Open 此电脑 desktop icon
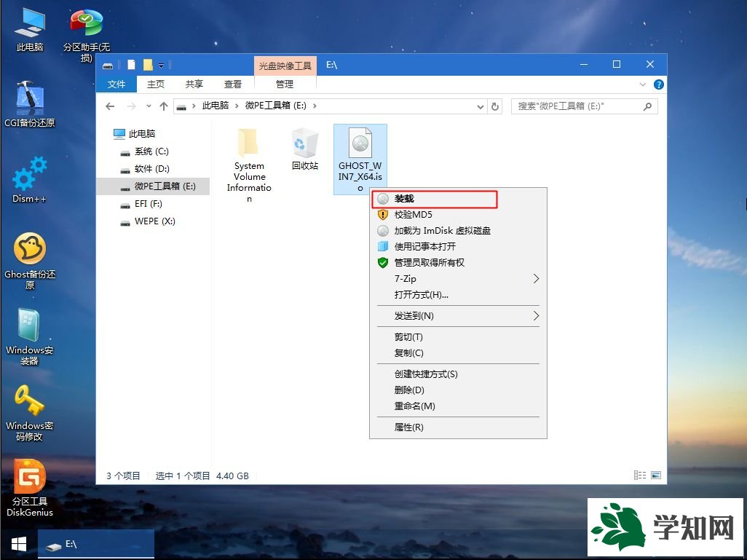Screen dimensions: 747x560 coord(29,22)
